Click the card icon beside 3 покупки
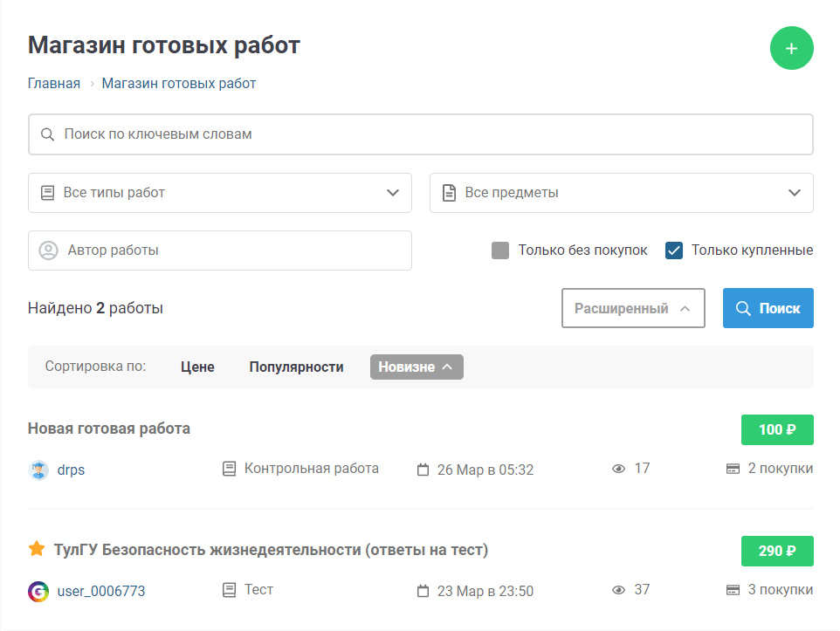 coord(733,590)
